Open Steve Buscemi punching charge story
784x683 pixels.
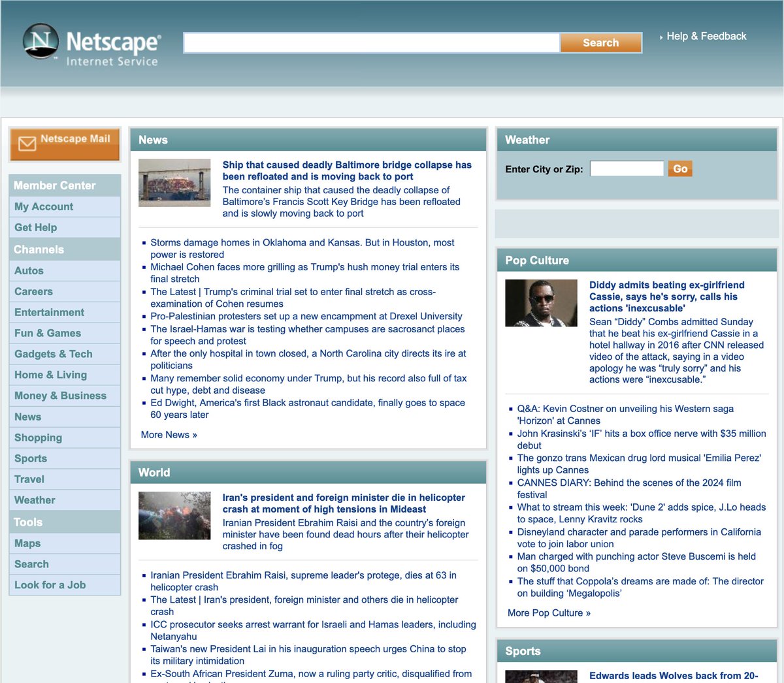click(x=636, y=562)
